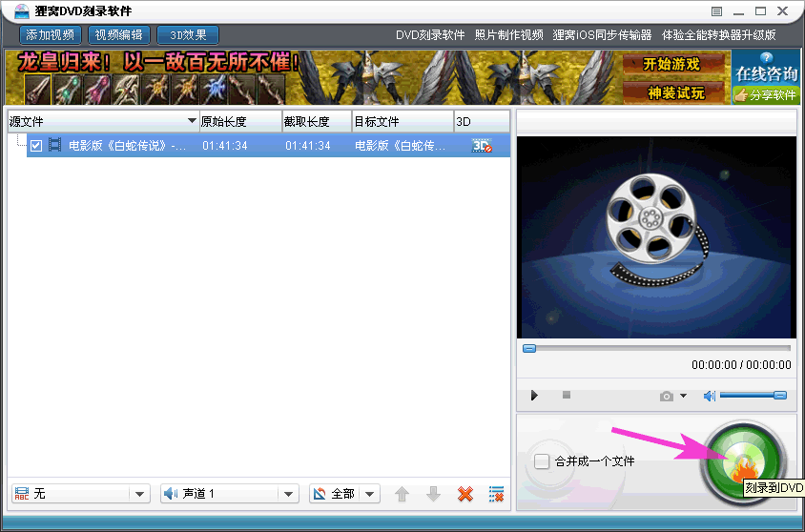Click the preview seek progress bar
This screenshot has height=532, width=805.
[x=656, y=348]
